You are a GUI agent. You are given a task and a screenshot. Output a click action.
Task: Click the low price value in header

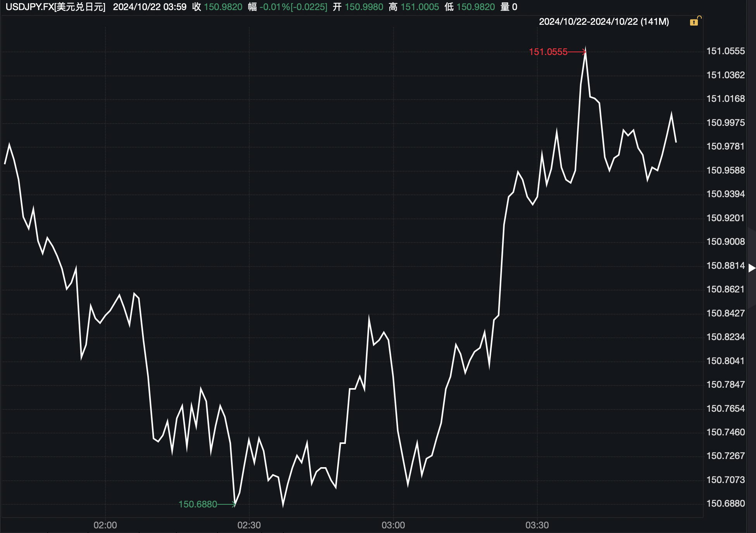475,7
